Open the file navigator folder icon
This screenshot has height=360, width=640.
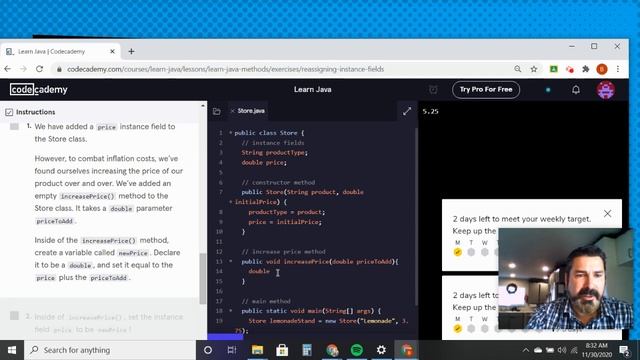[217, 111]
